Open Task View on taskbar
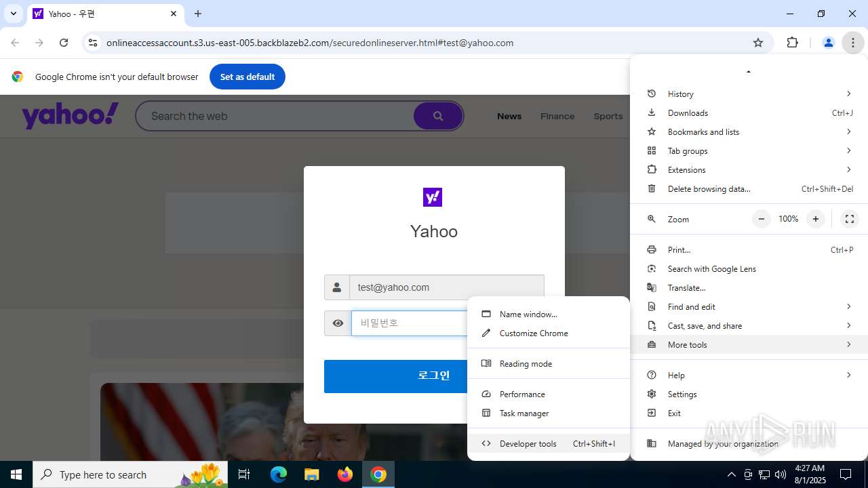This screenshot has width=868, height=488. coord(244,474)
